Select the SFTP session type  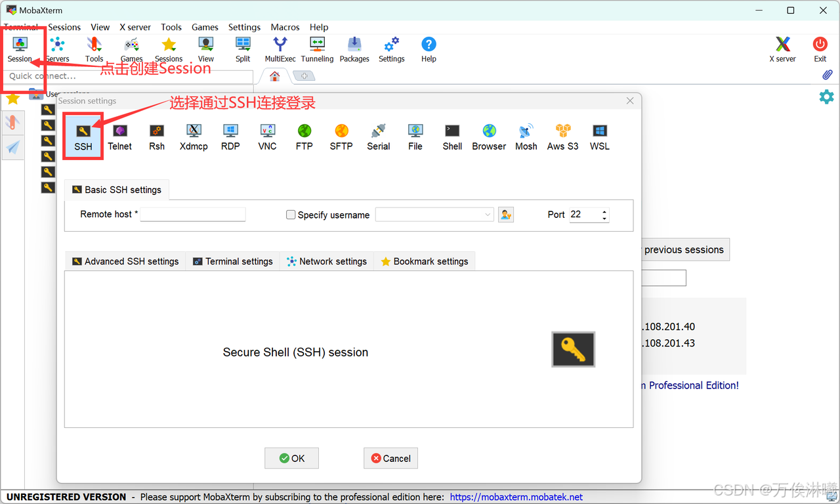pyautogui.click(x=341, y=136)
